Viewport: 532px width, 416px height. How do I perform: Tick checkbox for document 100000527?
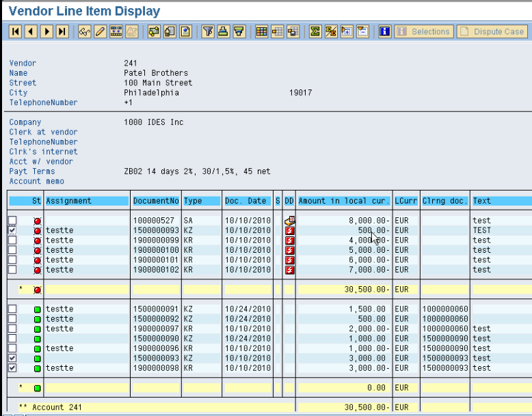pos(12,221)
